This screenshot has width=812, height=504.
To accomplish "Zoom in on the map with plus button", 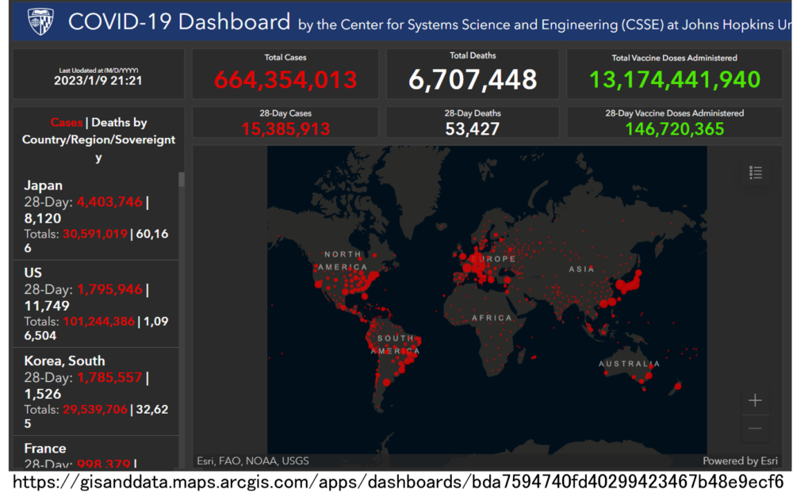I will click(x=755, y=401).
